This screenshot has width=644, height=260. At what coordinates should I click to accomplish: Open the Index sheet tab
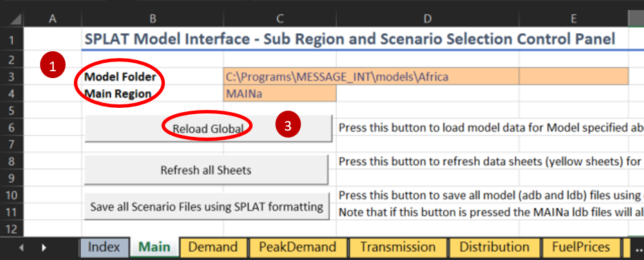(104, 248)
